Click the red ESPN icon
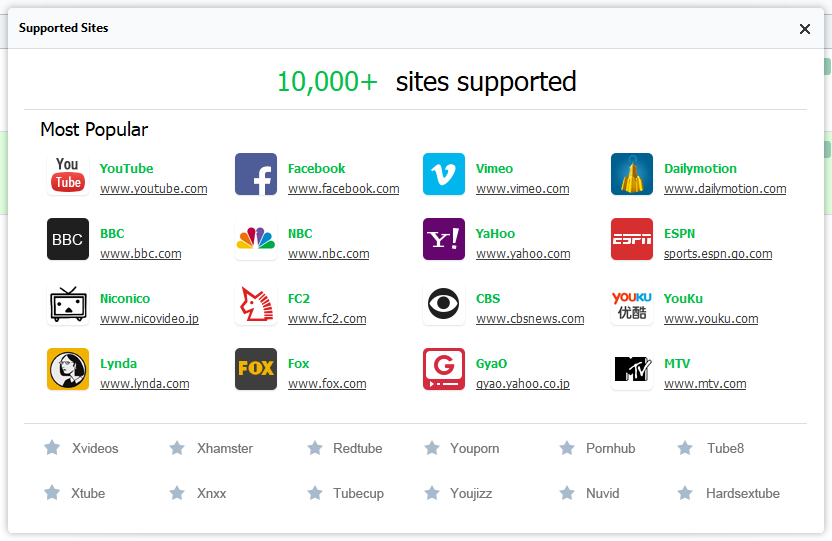 [x=631, y=239]
